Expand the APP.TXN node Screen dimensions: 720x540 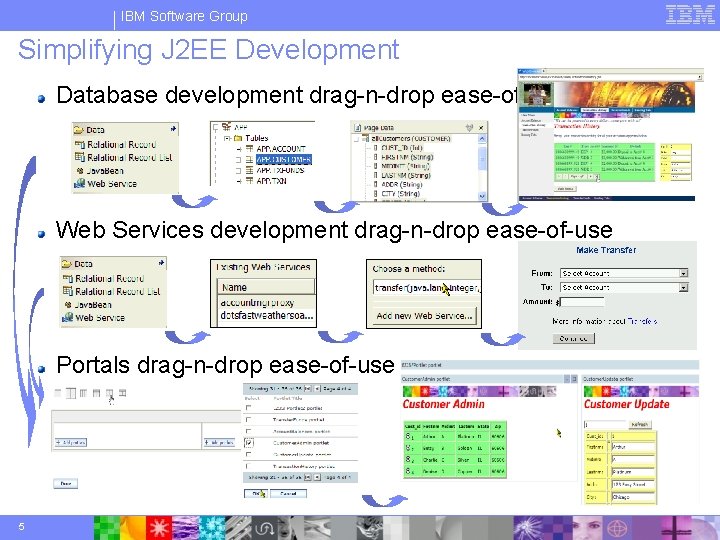(x=238, y=181)
